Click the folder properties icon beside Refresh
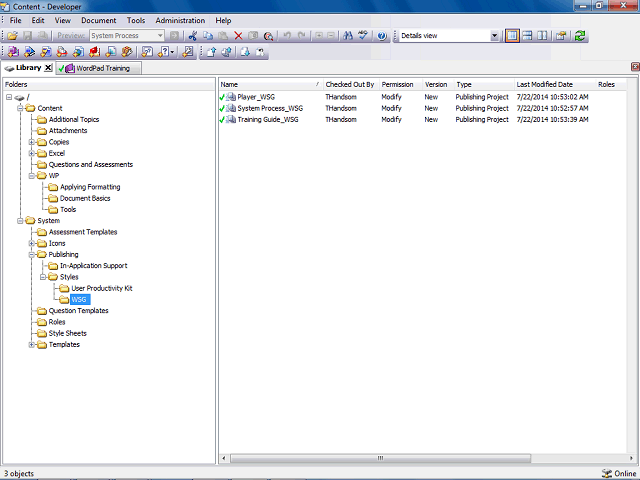Image resolution: width=640 pixels, height=480 pixels. coord(561,36)
